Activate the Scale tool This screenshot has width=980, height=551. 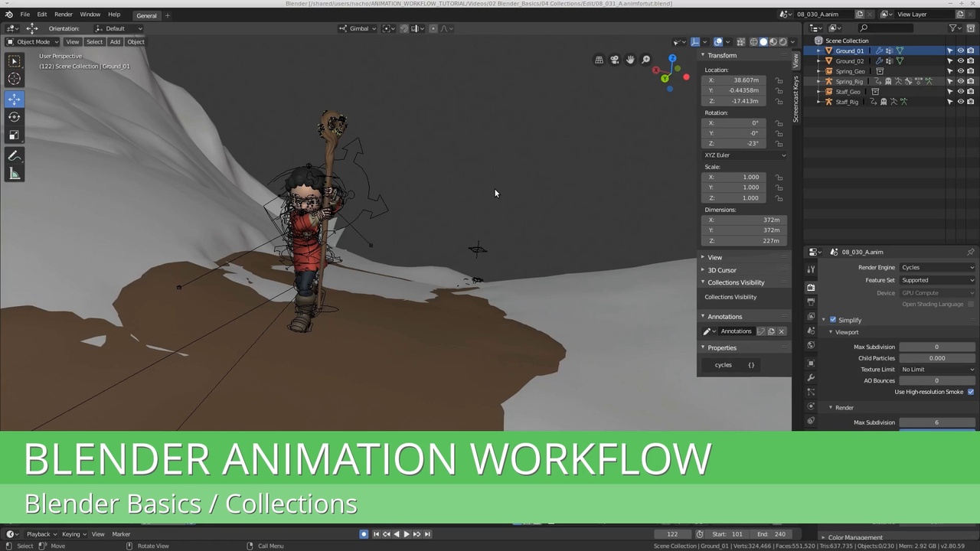pyautogui.click(x=14, y=135)
